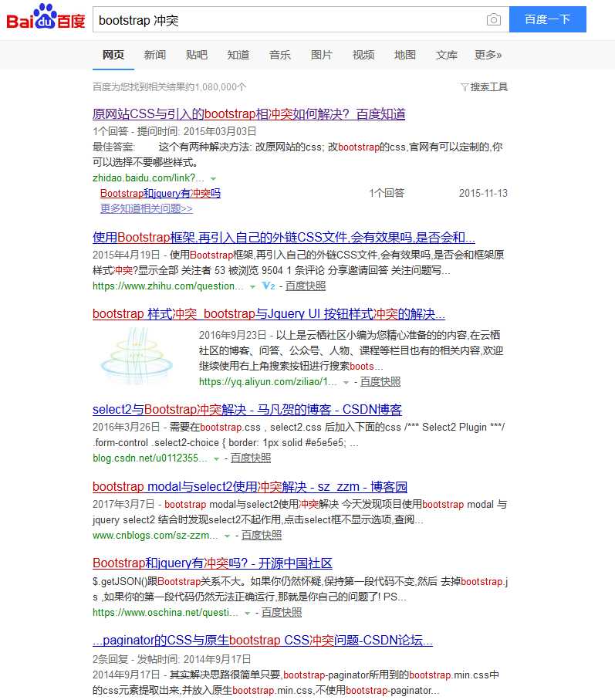Open sub-link Bootstrap和jquery有冲突吗 under zhidao
Image resolution: width=615 pixels, height=700 pixels.
point(161,193)
